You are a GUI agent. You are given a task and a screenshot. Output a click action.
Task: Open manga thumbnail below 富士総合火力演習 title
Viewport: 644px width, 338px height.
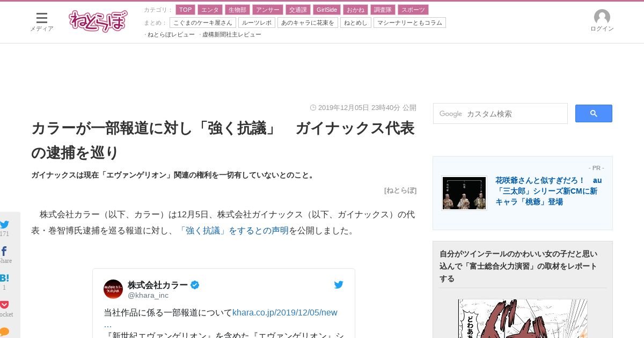pos(523,319)
